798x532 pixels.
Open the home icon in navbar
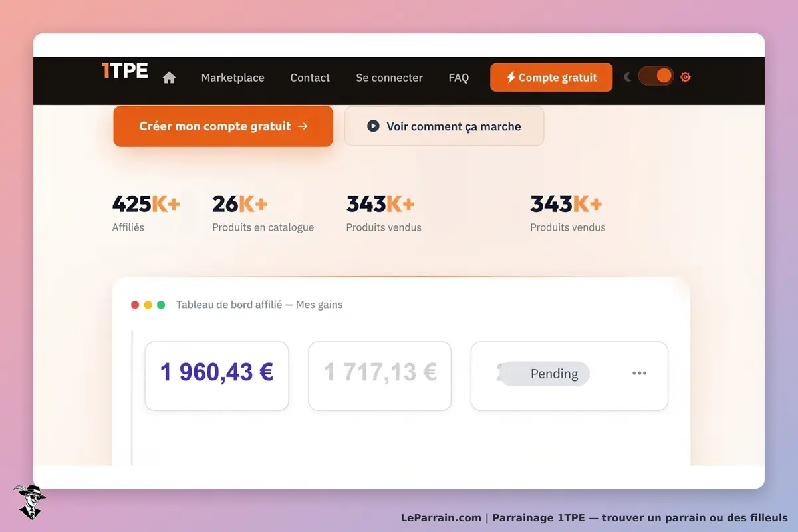169,78
